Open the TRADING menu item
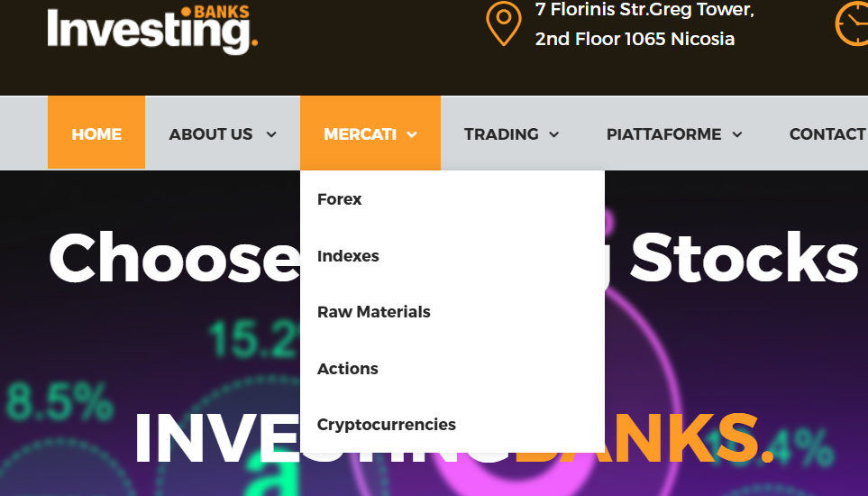868x496 pixels. (x=501, y=134)
